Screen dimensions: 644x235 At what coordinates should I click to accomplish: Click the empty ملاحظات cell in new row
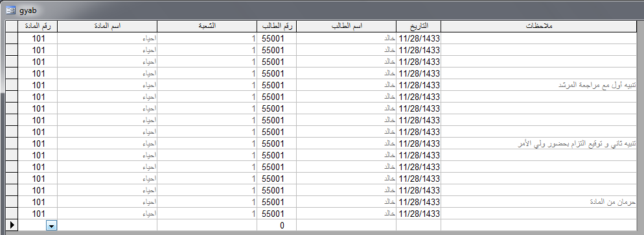(539, 225)
